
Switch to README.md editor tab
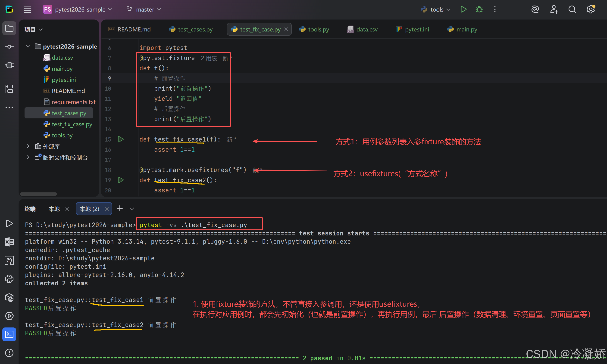[129, 29]
